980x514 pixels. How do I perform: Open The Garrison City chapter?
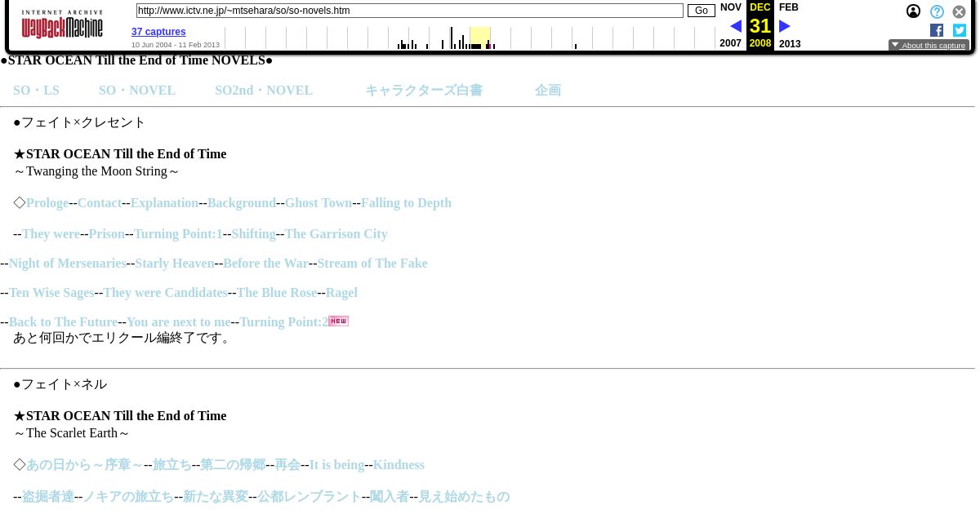[x=336, y=234]
